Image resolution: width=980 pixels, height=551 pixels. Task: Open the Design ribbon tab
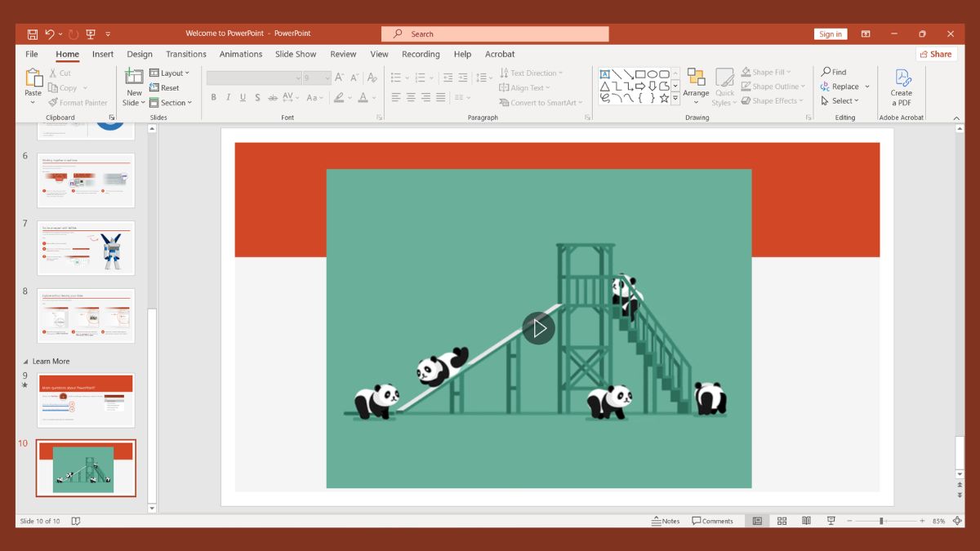tap(139, 54)
